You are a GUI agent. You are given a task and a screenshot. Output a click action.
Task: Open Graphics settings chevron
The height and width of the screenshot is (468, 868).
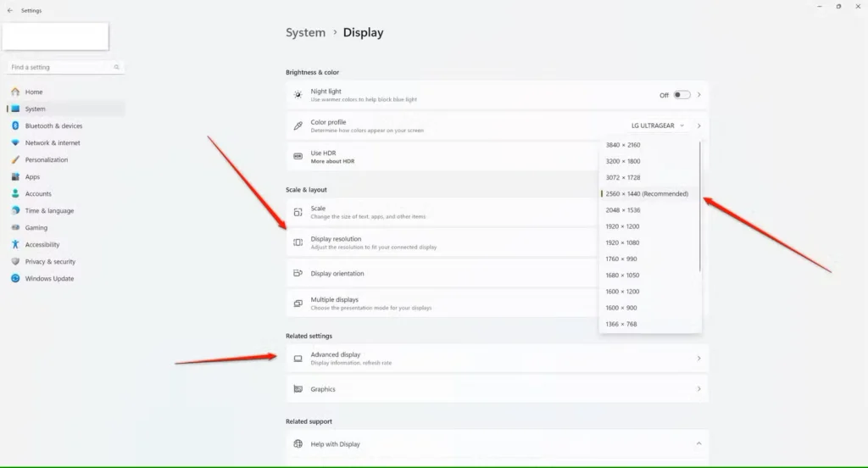point(699,389)
